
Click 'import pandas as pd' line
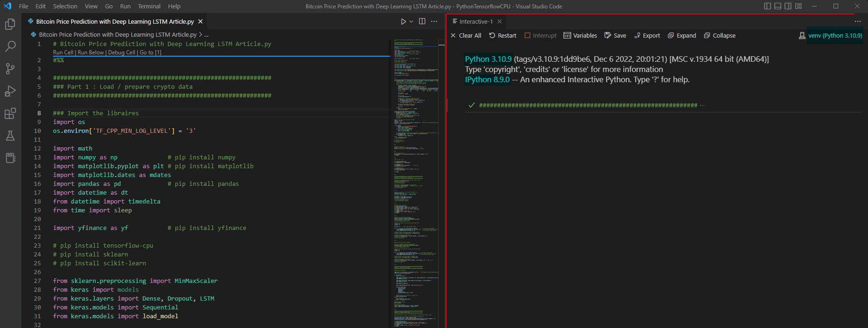pos(87,184)
